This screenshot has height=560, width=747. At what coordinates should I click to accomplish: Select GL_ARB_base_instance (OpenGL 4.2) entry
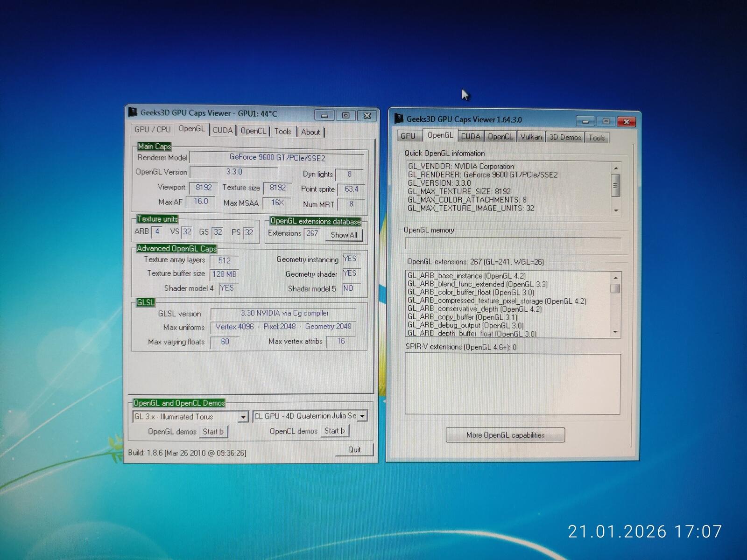coord(467,276)
